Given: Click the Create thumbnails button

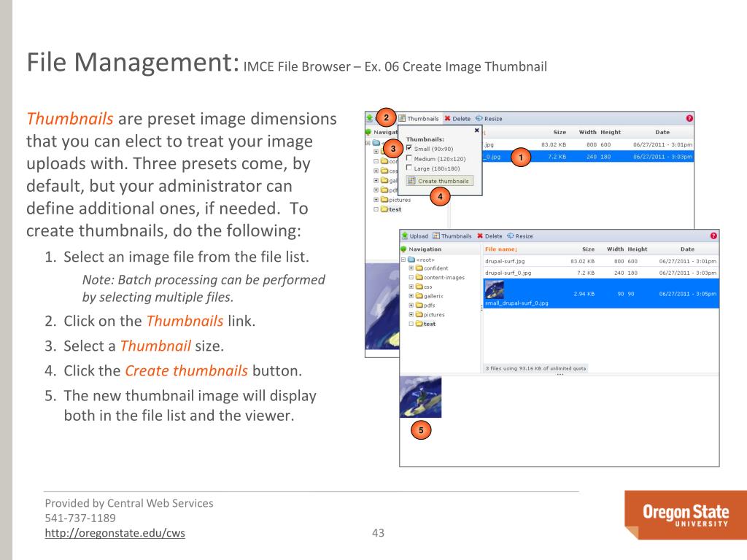Looking at the screenshot, I should (439, 181).
